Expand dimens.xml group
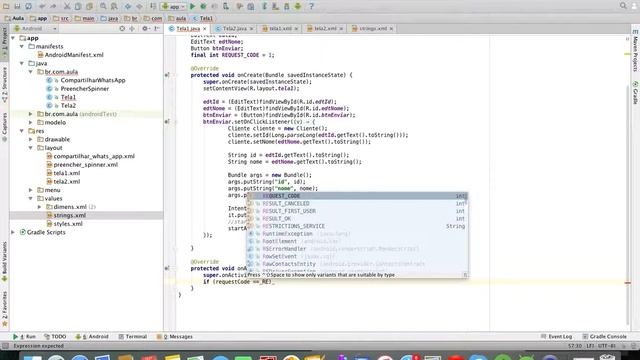Screen dimensions: 640x360 pos(40,207)
